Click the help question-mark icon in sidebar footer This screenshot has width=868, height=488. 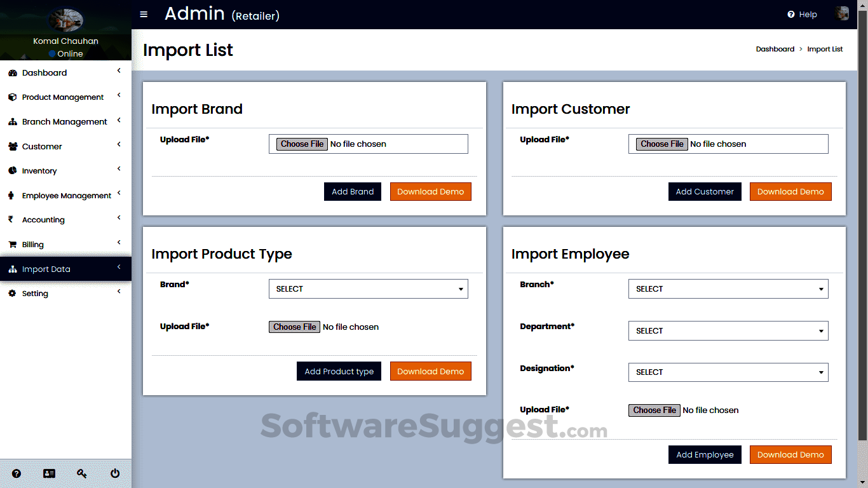pyautogui.click(x=17, y=473)
